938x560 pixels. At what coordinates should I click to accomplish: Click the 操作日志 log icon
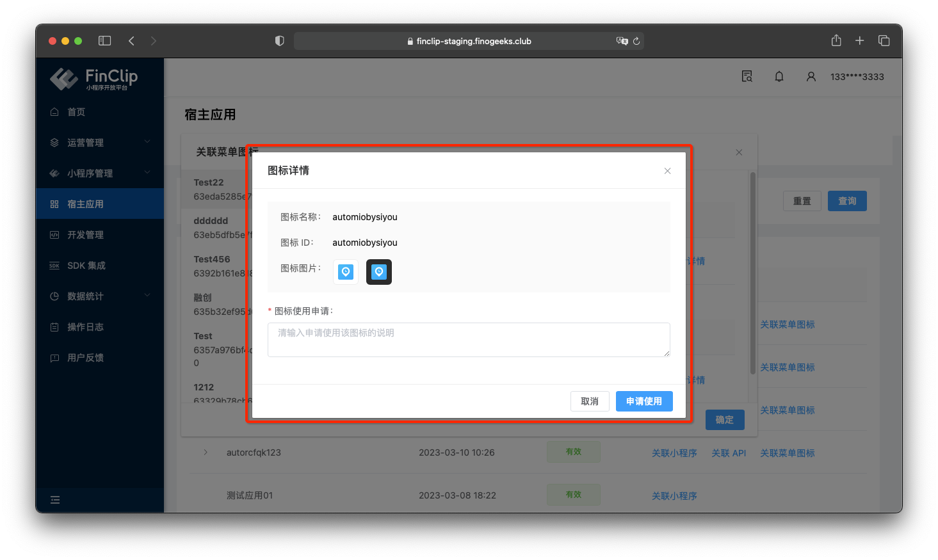coord(55,326)
